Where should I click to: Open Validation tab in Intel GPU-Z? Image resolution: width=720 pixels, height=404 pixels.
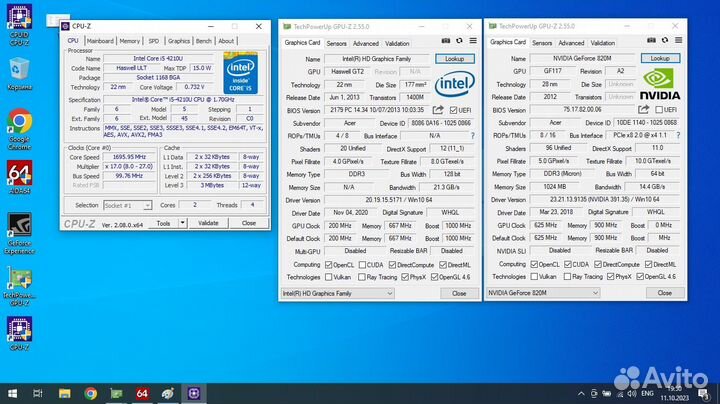397,44
